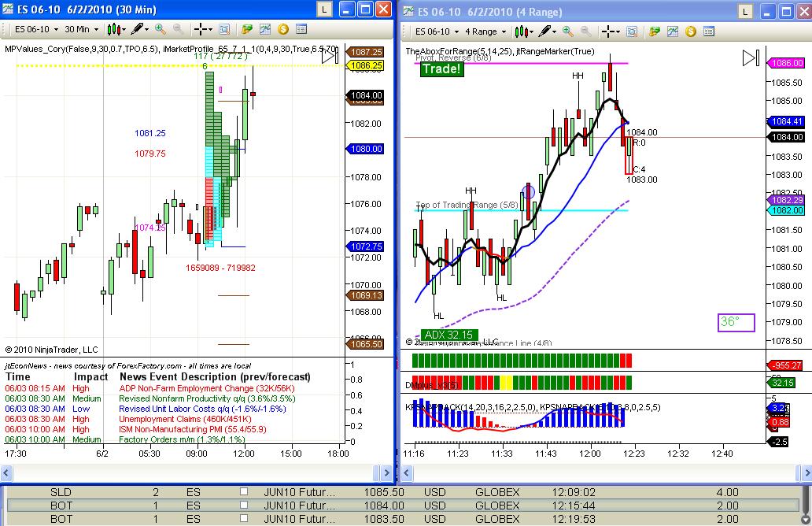Click the 36° angle box
Image resolution: width=812 pixels, height=526 pixels.
tap(736, 322)
